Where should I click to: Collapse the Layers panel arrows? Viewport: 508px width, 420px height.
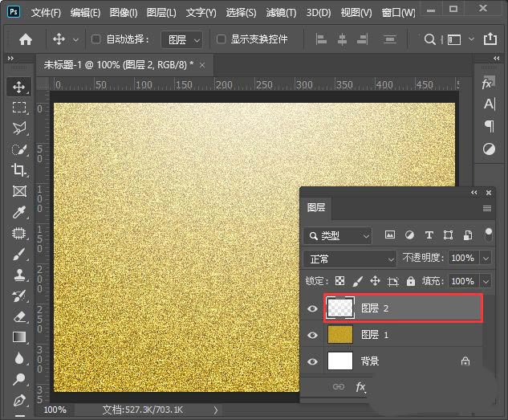[x=474, y=193]
